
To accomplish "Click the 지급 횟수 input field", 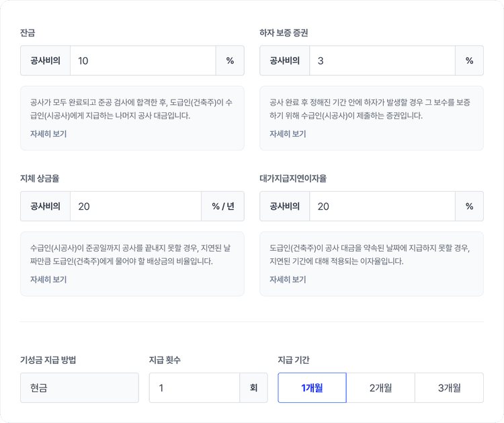I will point(194,388).
